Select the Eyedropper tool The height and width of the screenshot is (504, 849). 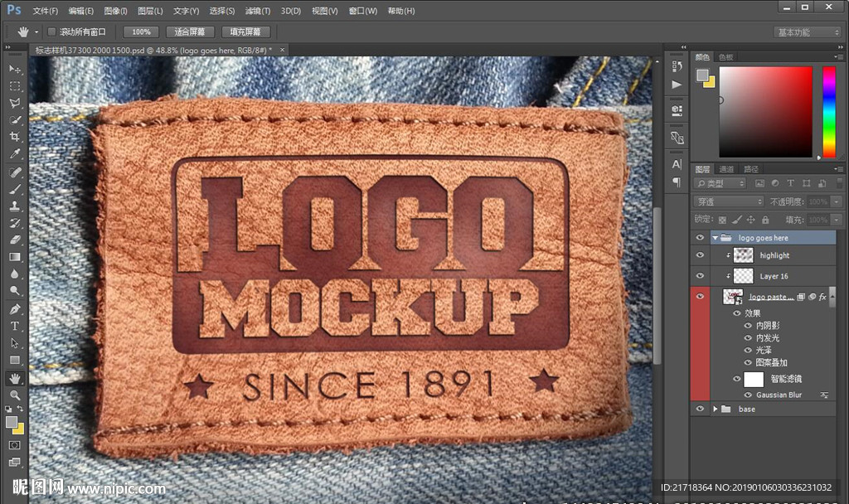(15, 154)
